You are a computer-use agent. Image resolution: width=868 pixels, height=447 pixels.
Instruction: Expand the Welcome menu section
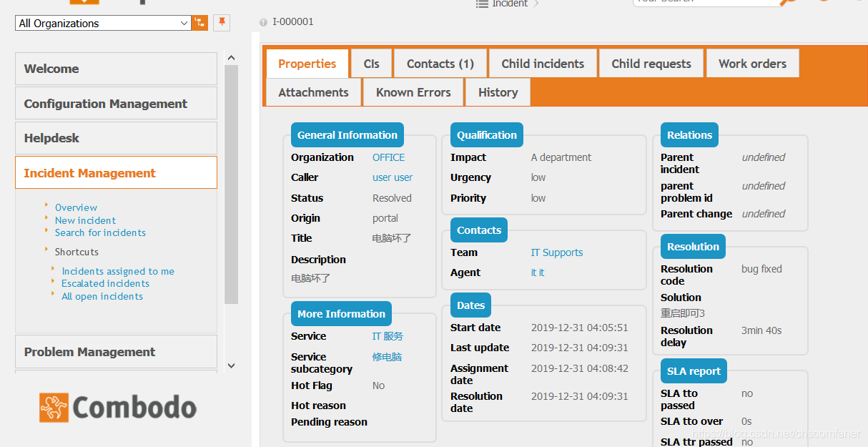(x=116, y=69)
